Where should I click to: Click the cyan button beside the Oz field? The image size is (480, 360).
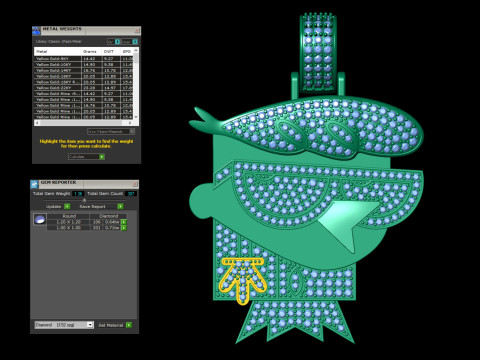click(x=117, y=42)
